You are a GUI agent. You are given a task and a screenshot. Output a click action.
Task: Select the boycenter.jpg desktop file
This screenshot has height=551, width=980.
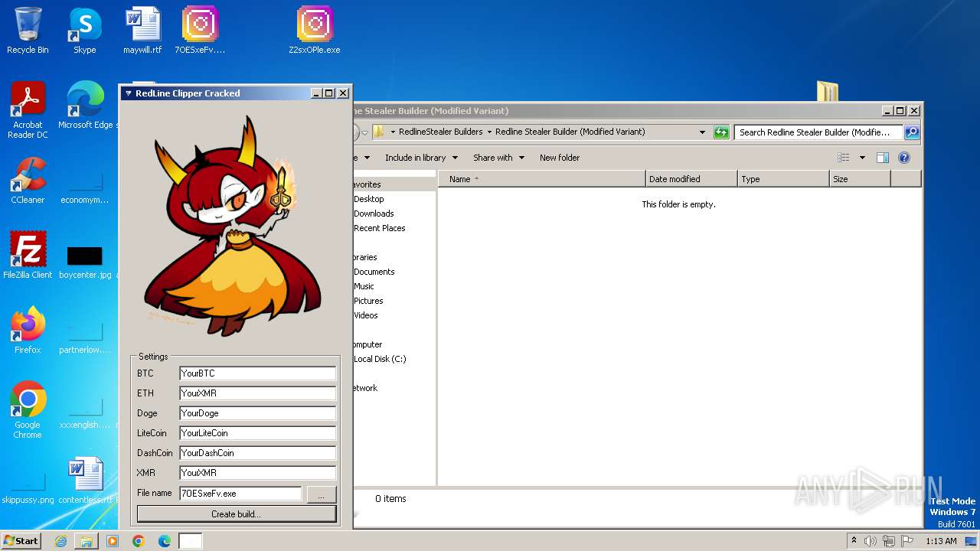pos(85,262)
